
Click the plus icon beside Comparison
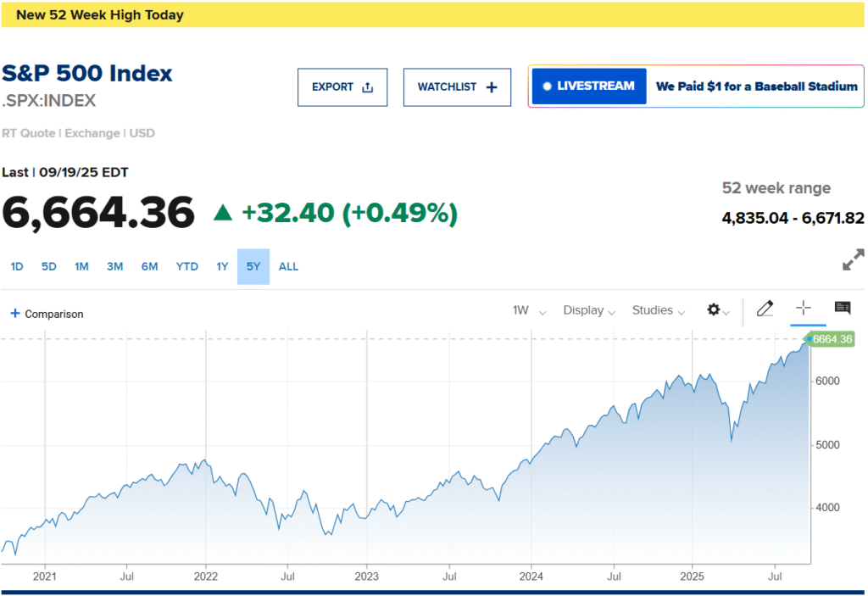(x=15, y=314)
